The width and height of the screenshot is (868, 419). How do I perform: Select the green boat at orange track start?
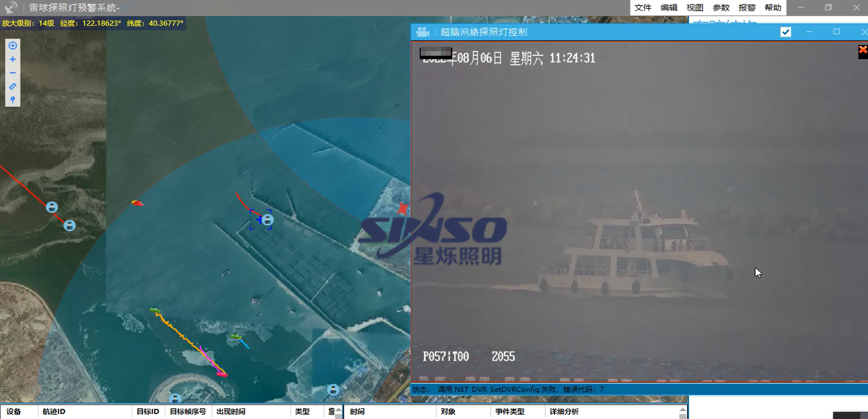pos(155,310)
